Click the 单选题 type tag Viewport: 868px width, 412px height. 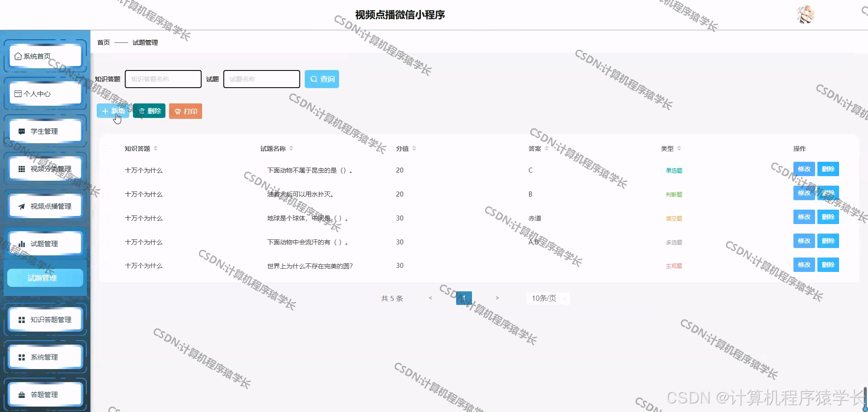(x=674, y=171)
